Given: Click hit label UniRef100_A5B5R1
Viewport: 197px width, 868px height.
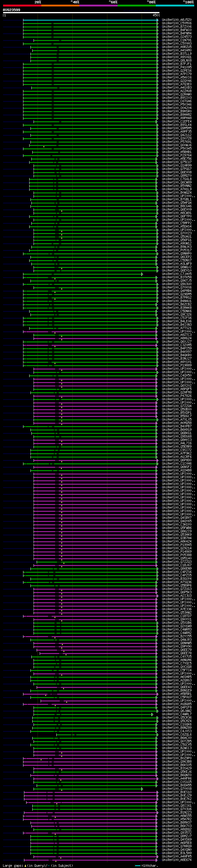Looking at the screenshot, I should pyautogui.click(x=177, y=694).
